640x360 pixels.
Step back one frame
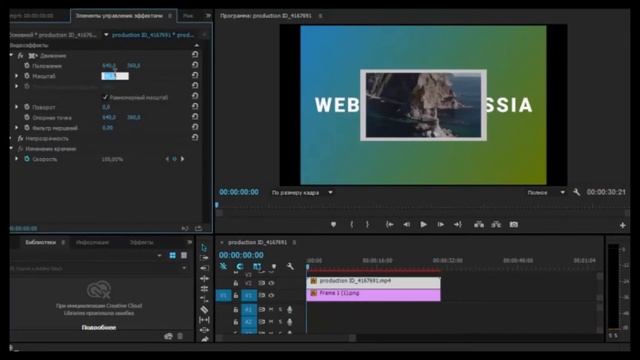(407, 224)
